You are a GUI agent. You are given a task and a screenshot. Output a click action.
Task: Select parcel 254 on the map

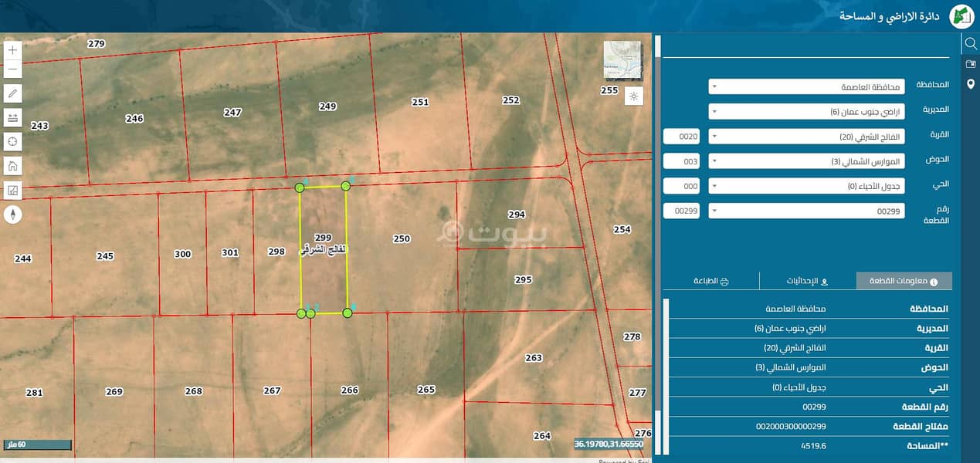tap(622, 230)
